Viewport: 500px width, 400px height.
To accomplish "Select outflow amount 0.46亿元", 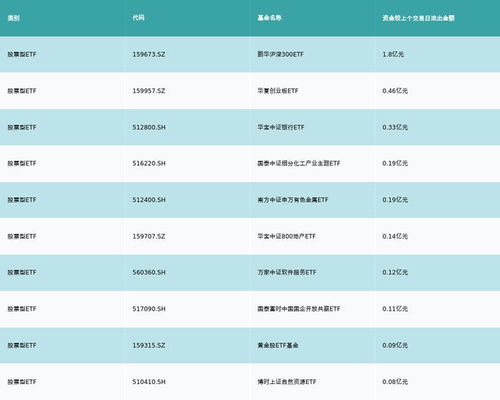I will pyautogui.click(x=395, y=91).
